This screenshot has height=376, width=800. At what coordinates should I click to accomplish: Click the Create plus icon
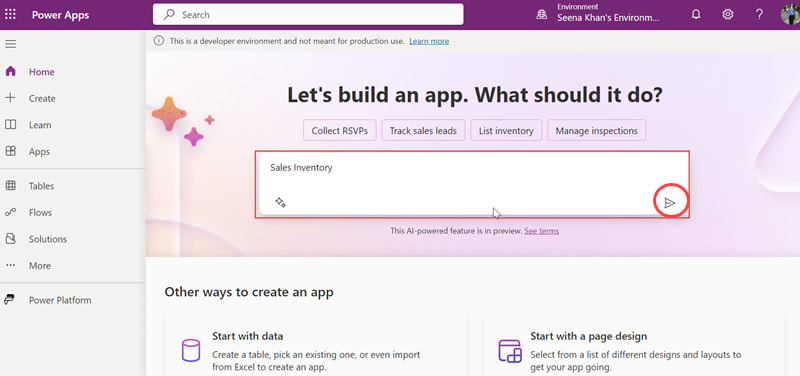pos(10,98)
